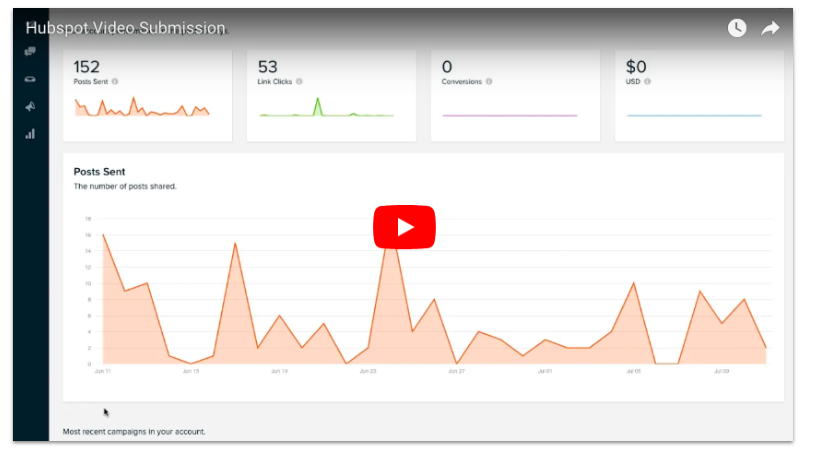The height and width of the screenshot is (464, 815).
Task: Click the sidebar icon below chat
Action: [x=30, y=79]
